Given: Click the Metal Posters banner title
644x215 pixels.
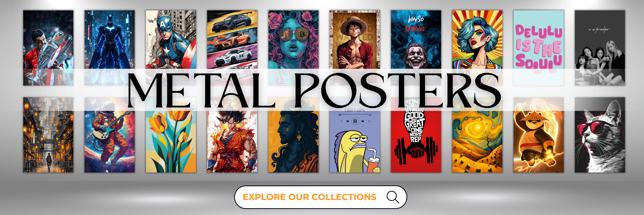Looking at the screenshot, I should [x=315, y=91].
